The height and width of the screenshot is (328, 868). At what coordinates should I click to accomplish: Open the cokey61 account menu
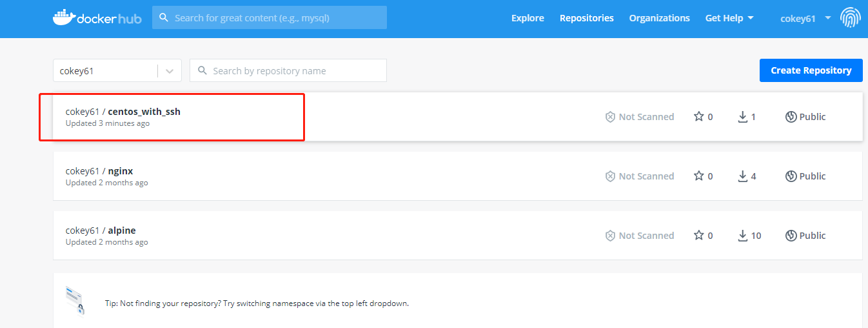[x=805, y=18]
